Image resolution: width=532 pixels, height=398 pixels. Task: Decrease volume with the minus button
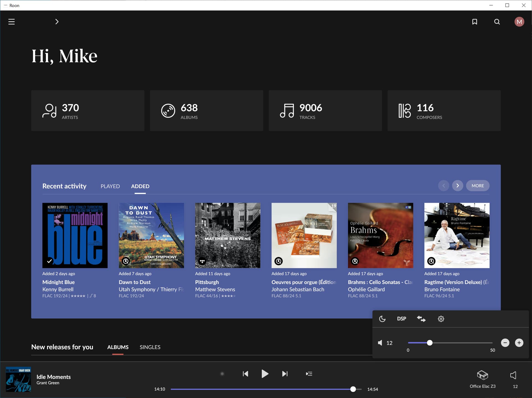tap(505, 343)
